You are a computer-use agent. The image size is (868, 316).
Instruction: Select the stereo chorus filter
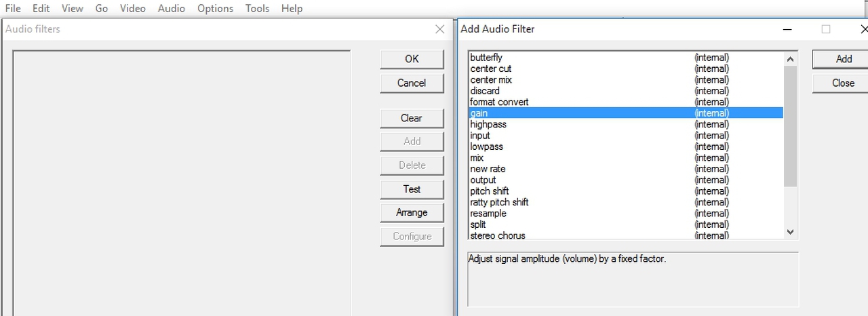tap(498, 235)
